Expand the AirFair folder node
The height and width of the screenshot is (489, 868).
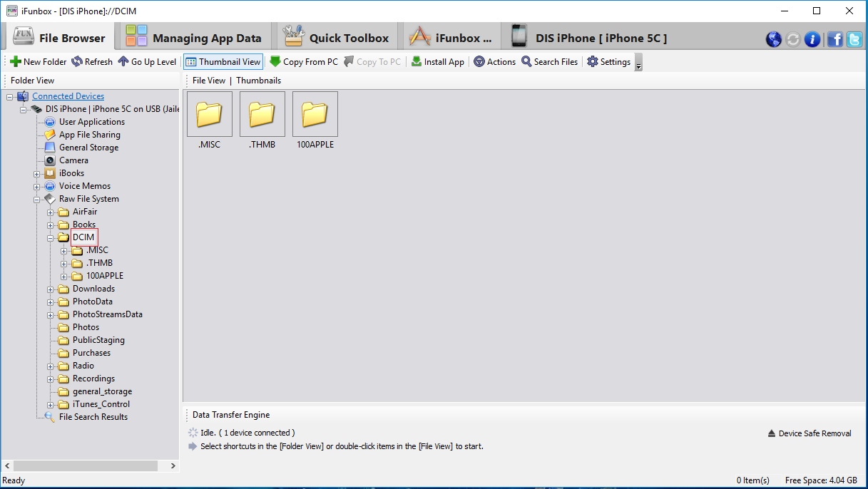click(x=51, y=212)
